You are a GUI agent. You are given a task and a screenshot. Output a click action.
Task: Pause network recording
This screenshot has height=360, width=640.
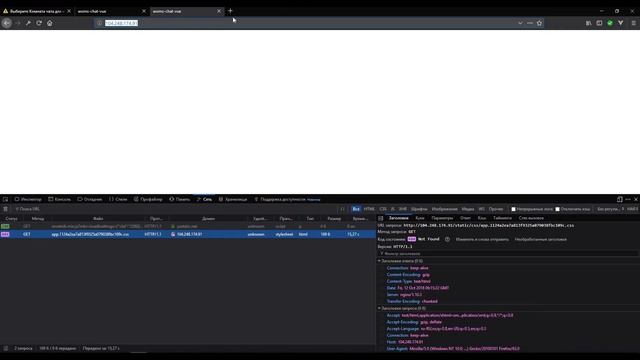coord(342,209)
